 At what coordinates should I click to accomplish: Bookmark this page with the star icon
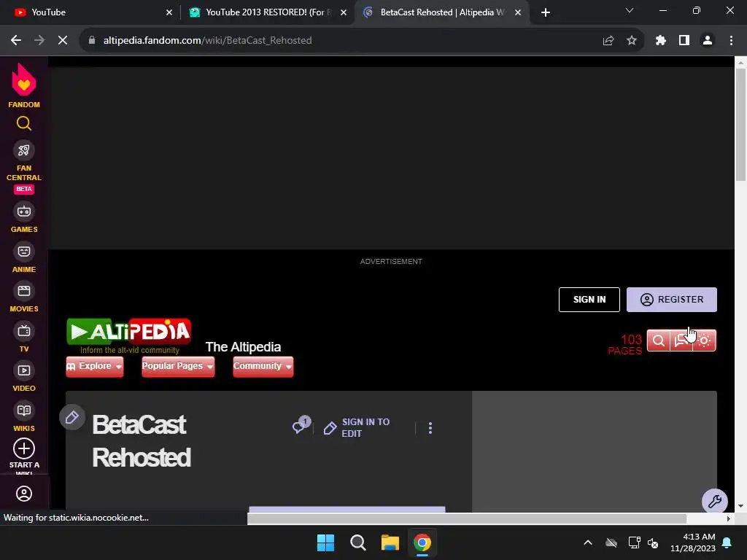coord(632,41)
